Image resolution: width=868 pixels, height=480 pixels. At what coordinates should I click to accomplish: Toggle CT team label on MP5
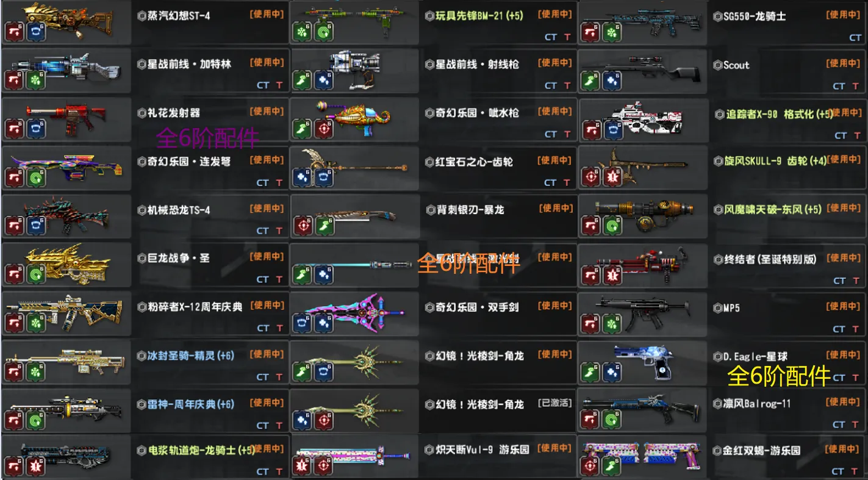click(839, 329)
